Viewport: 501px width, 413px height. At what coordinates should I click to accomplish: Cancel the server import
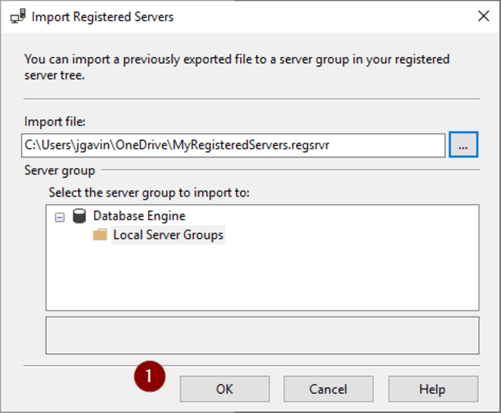point(328,389)
